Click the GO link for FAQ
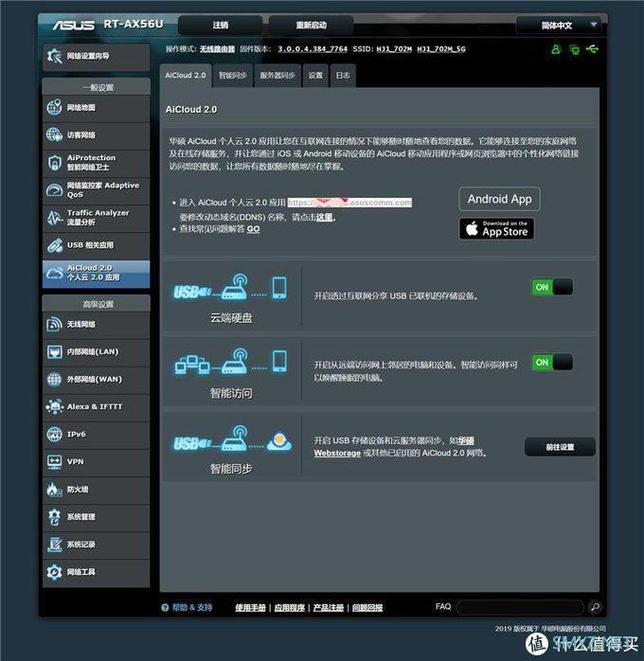The image size is (644, 661). pos(253,229)
